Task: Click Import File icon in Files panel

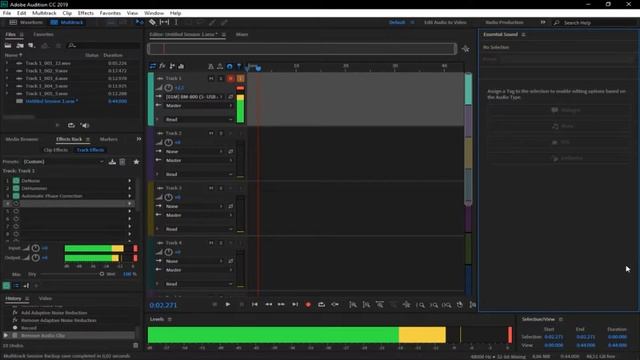Action: (20, 45)
